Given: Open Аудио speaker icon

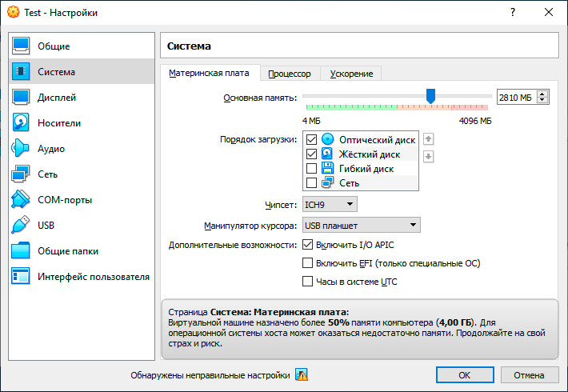Looking at the screenshot, I should [x=21, y=148].
